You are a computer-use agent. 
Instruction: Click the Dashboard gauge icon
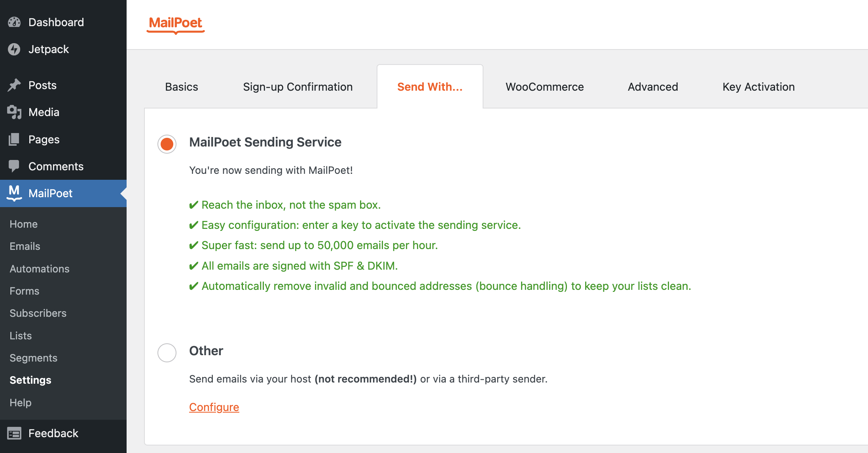coord(14,22)
